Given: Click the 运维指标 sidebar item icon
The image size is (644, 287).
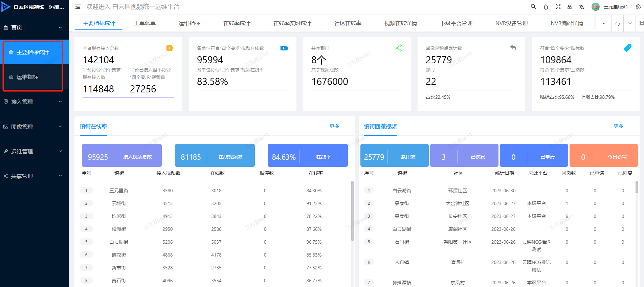Looking at the screenshot, I should 11,77.
